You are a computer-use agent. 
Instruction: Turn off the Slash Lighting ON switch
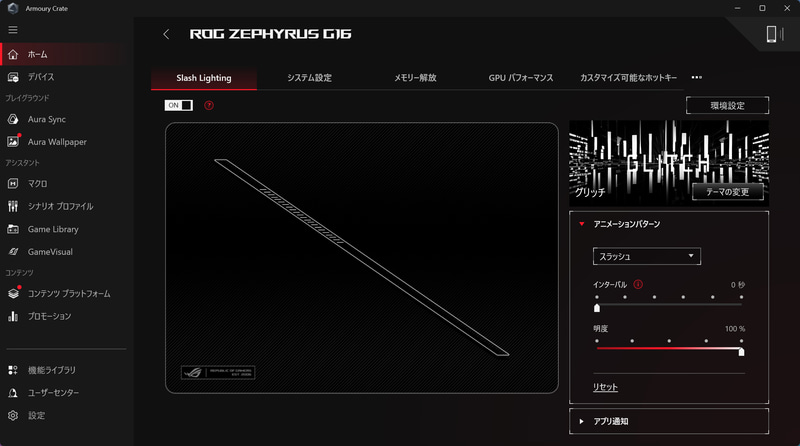(179, 105)
